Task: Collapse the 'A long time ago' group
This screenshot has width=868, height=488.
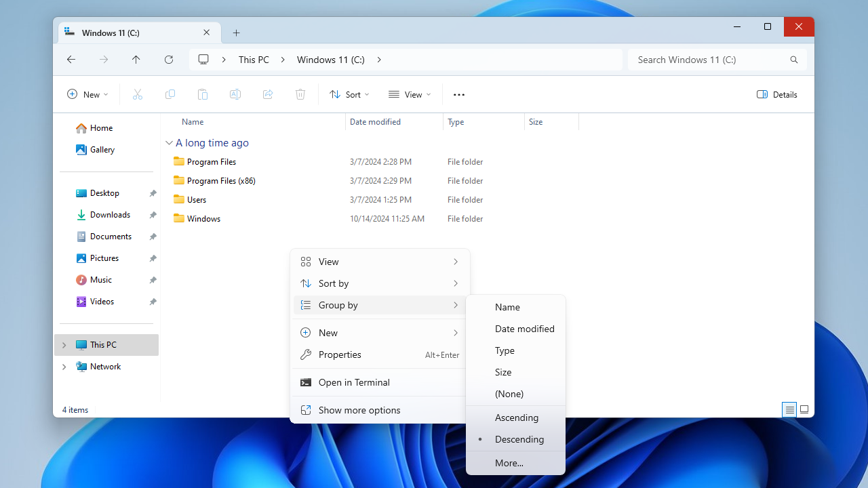Action: tap(170, 143)
